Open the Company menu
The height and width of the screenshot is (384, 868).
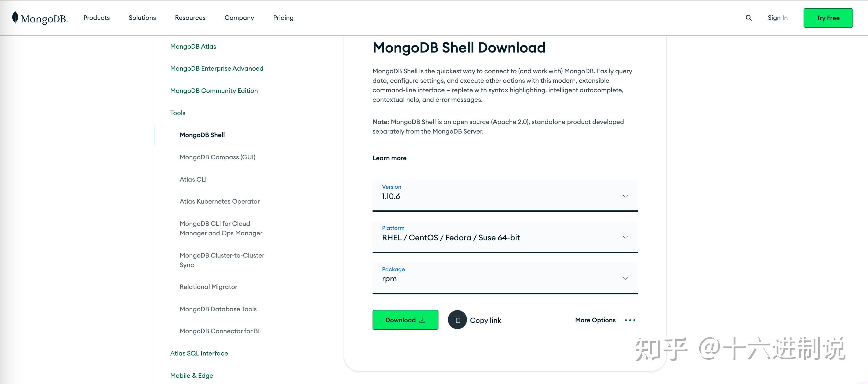click(239, 18)
